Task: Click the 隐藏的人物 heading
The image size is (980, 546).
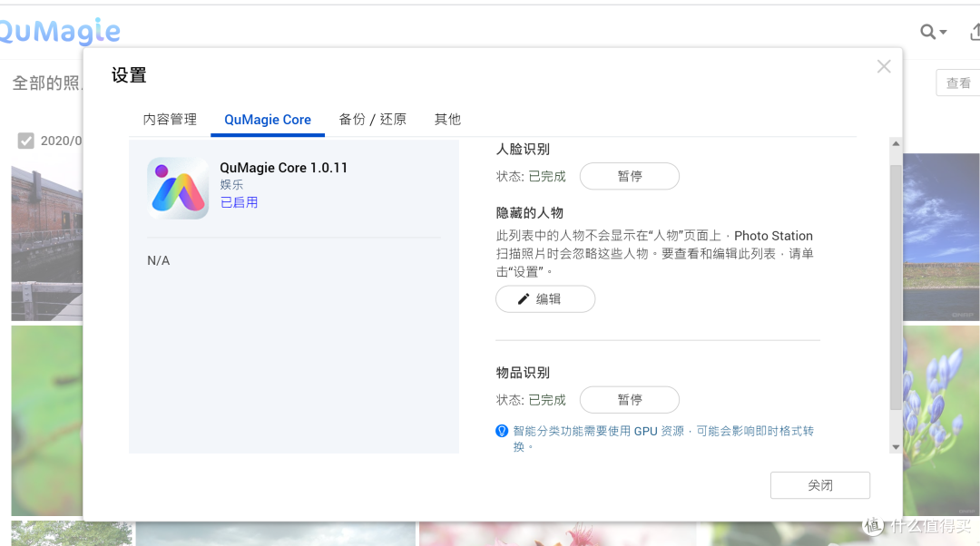Action: 529,213
